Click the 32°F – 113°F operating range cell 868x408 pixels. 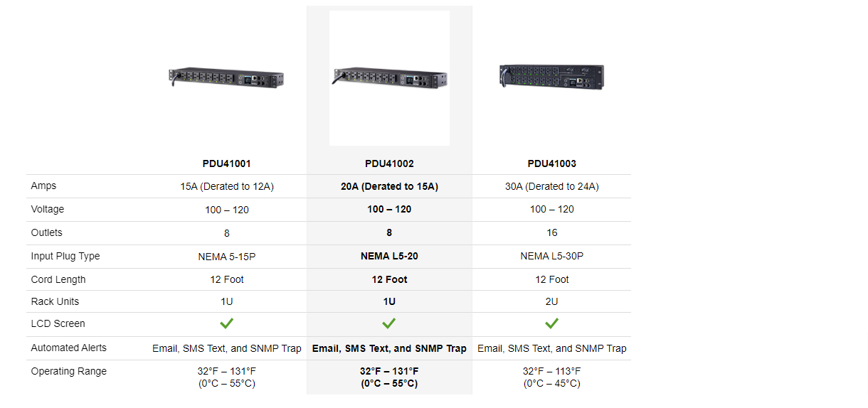tap(551, 377)
